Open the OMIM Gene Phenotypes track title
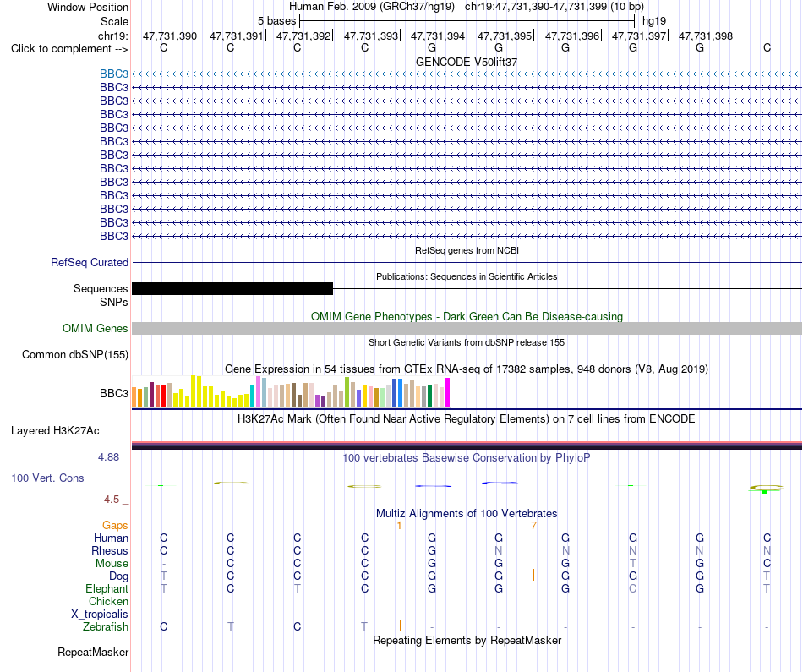 [467, 316]
